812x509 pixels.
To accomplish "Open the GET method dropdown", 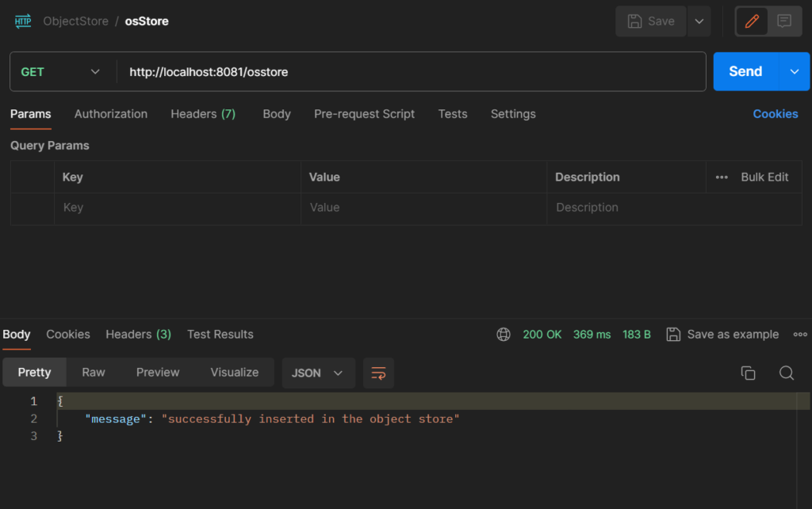I will pos(62,72).
